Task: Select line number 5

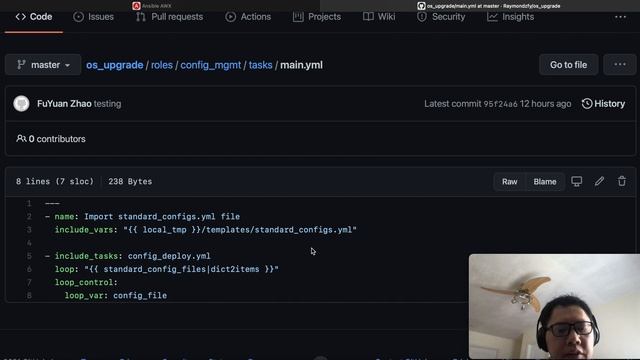Action: click(29, 256)
